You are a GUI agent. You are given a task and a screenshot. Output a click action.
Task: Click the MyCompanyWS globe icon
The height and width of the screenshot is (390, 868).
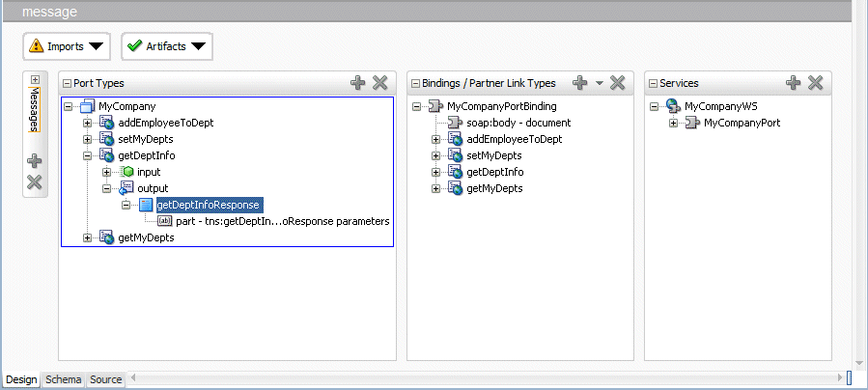click(674, 106)
